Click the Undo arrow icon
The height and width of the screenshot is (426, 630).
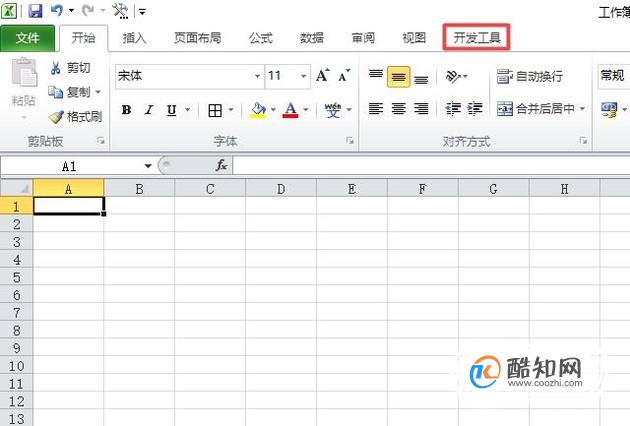(x=56, y=10)
